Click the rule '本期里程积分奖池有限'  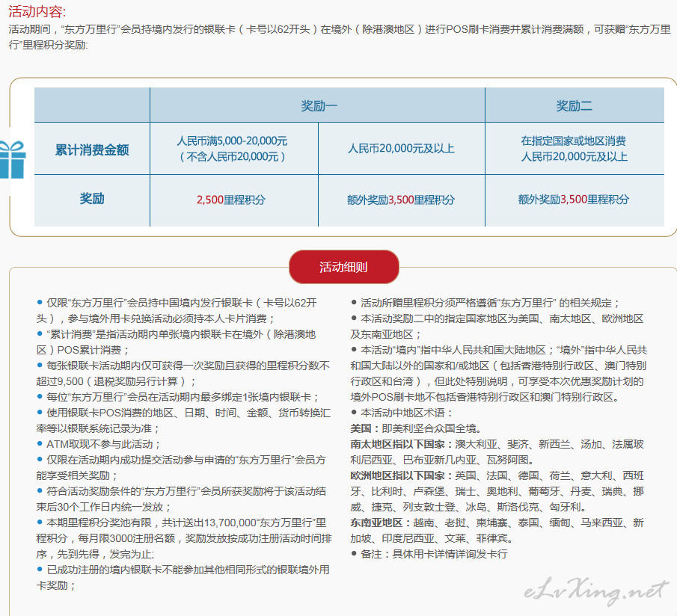click(x=184, y=538)
